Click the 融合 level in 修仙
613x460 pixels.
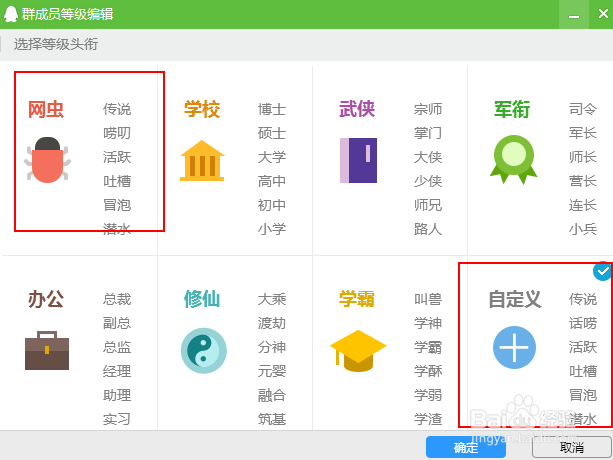272,395
